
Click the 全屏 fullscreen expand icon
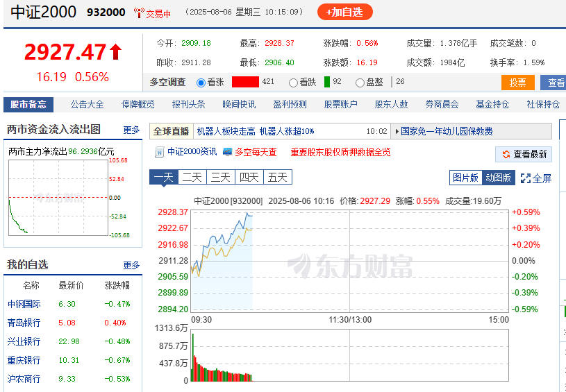click(x=526, y=178)
